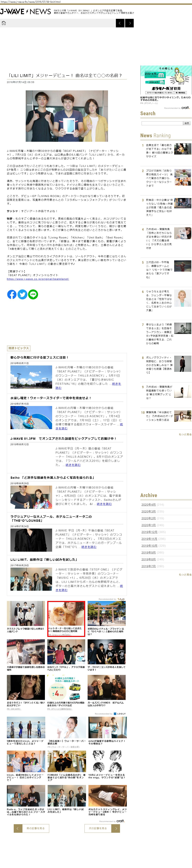This screenshot has width=192, height=868.
Task: Expand News Ranking with もっと見る
Action: click(185, 434)
